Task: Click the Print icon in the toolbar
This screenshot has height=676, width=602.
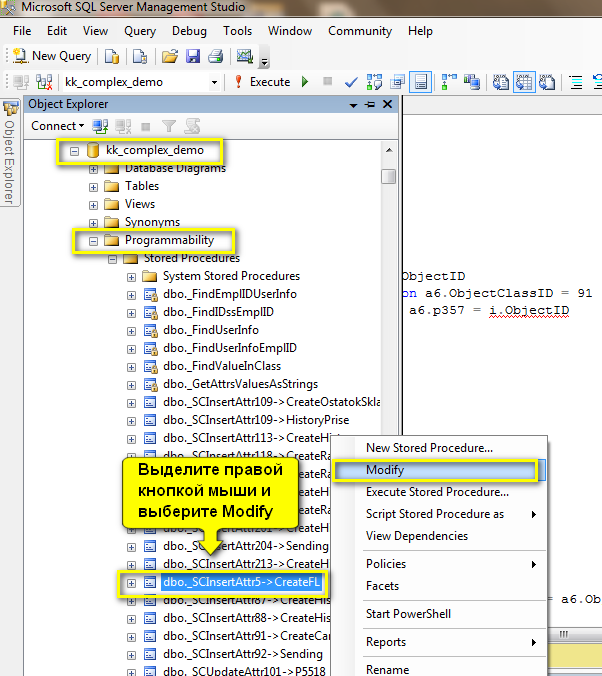Action: 216,56
